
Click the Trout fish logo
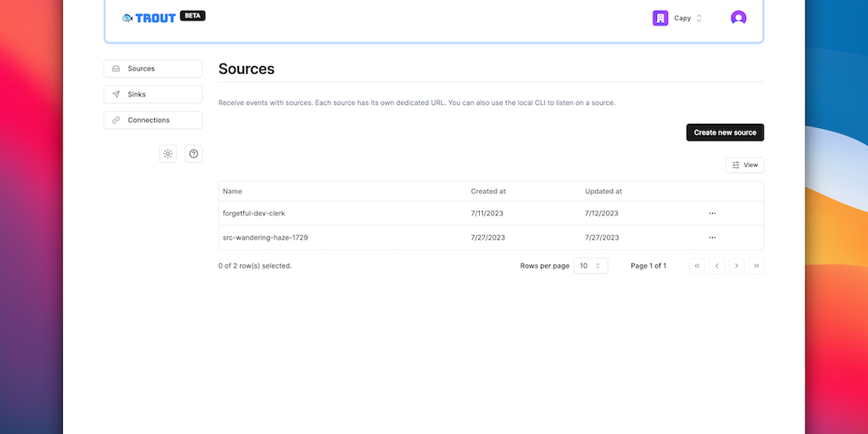click(128, 18)
